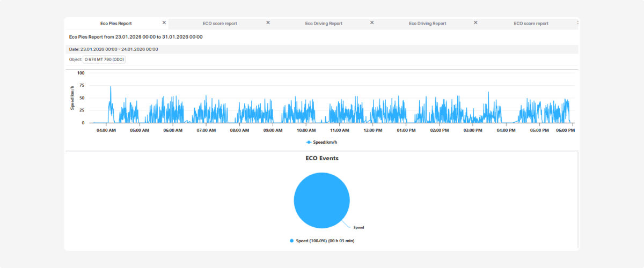Click the blue Speed legend dot under pie
The height and width of the screenshot is (268, 644).
point(291,241)
